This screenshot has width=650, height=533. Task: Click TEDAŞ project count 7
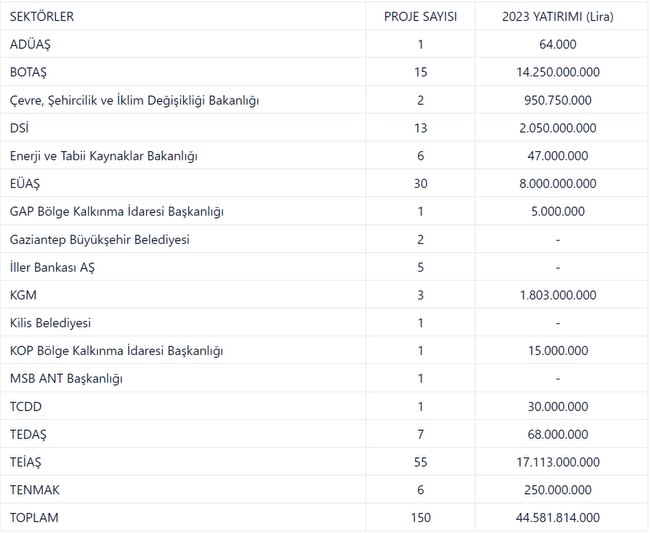(420, 434)
